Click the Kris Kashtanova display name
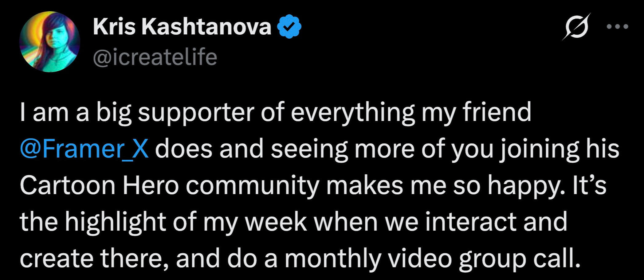This screenshot has height=280, width=644. 182,26
